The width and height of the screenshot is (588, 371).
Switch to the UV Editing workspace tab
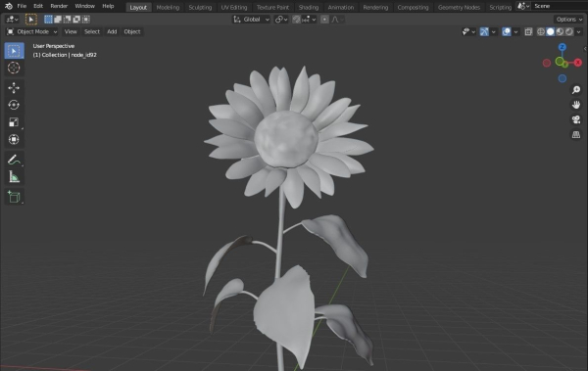234,7
